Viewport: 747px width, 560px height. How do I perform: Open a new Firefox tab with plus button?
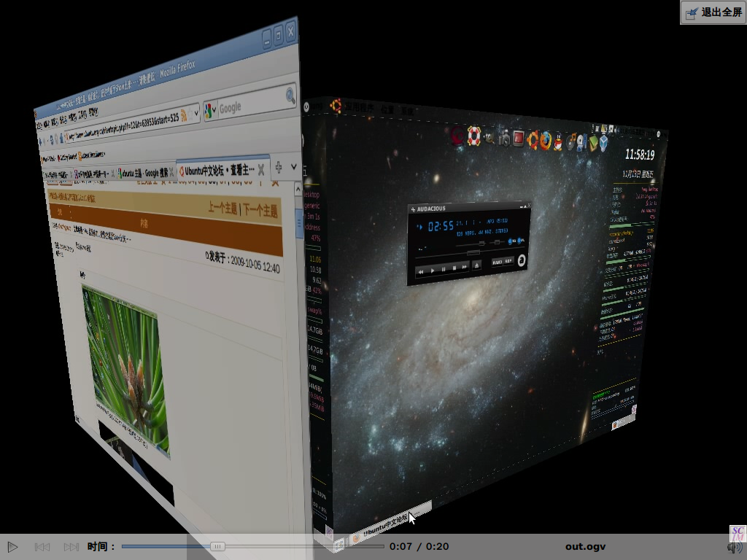[279, 168]
